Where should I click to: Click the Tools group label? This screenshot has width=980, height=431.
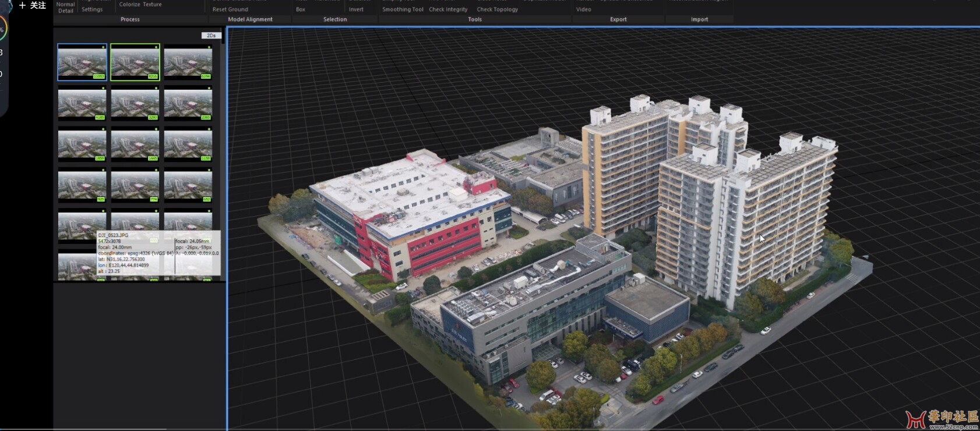pyautogui.click(x=475, y=19)
